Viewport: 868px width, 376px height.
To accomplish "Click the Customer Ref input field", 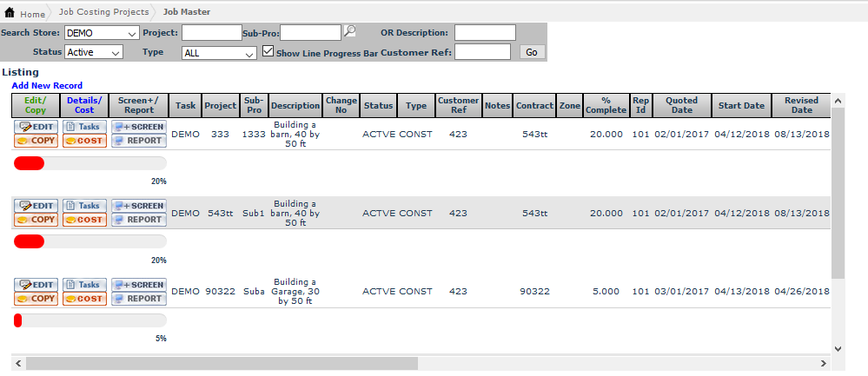I will (482, 52).
